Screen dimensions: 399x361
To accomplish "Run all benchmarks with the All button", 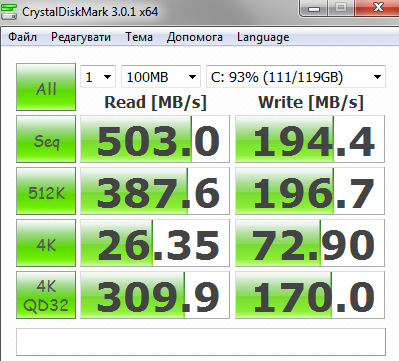I will pyautogui.click(x=46, y=87).
